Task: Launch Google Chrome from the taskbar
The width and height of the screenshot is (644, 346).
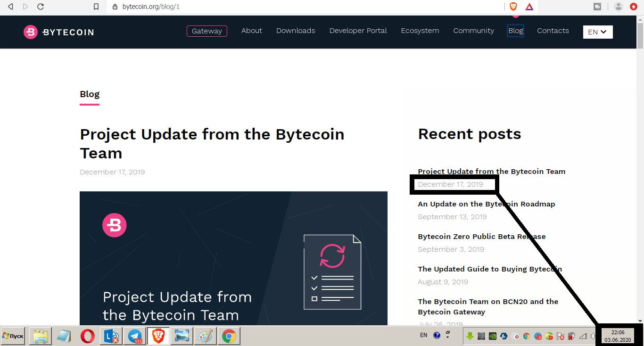Action: pyautogui.click(x=229, y=336)
